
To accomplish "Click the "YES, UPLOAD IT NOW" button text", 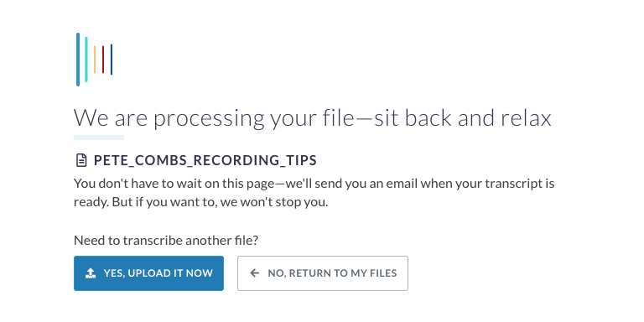I will click(x=158, y=273).
